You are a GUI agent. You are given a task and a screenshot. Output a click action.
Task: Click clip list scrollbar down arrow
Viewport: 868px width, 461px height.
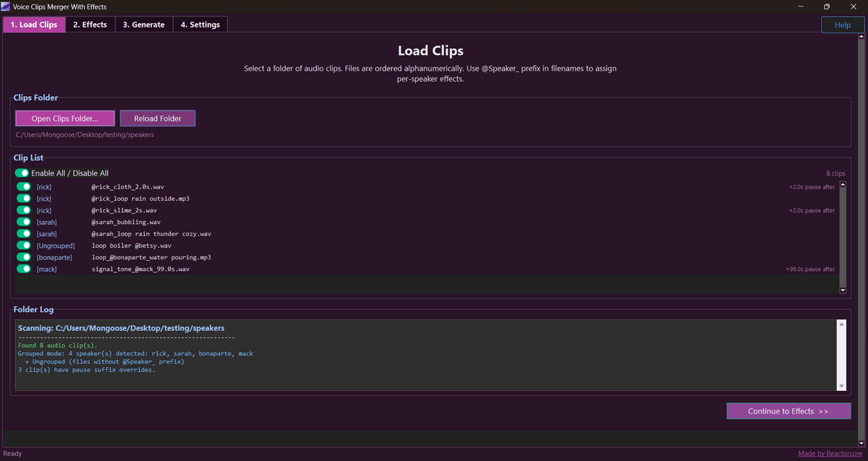pos(843,290)
